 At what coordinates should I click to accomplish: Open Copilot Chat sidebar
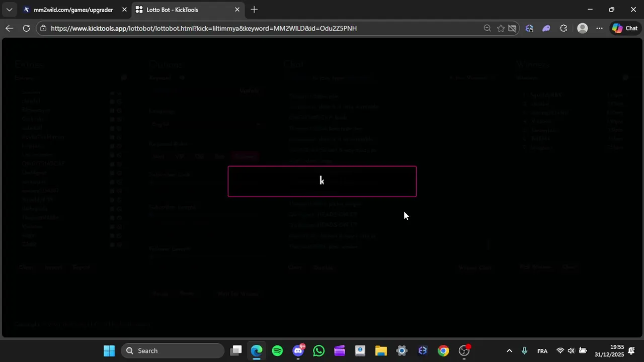625,29
